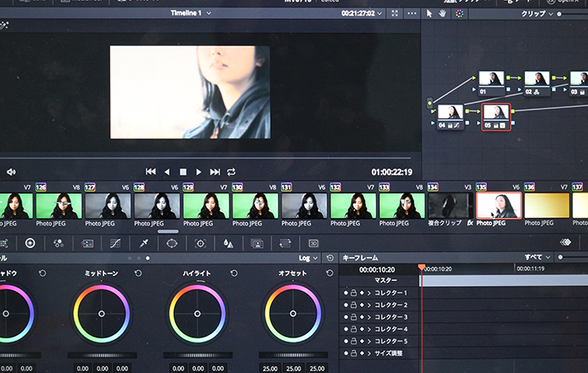
Task: Reset the ミッドトーン color wheel
Action: coord(138,273)
